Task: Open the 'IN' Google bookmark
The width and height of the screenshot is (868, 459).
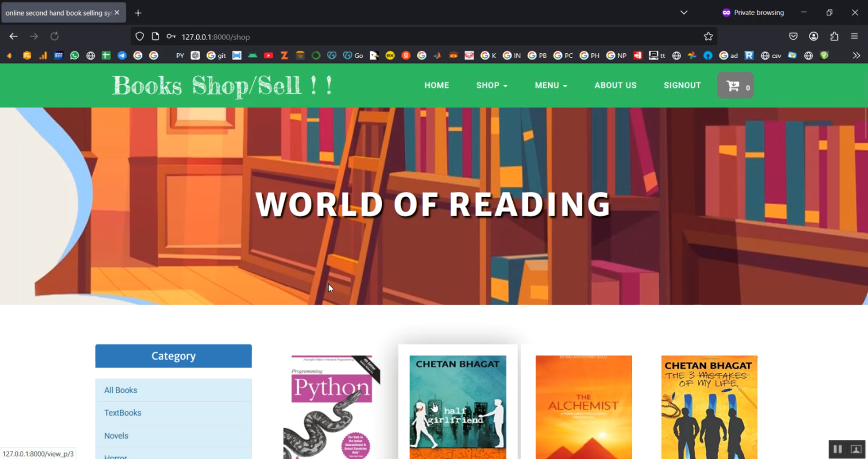Action: [512, 55]
